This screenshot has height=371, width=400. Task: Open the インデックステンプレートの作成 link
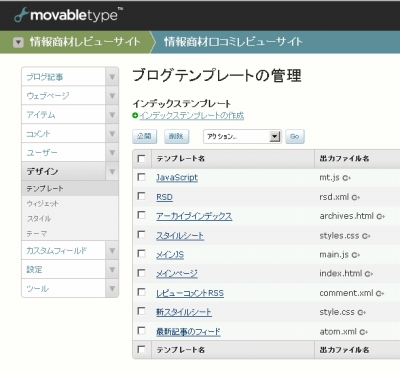pos(192,116)
